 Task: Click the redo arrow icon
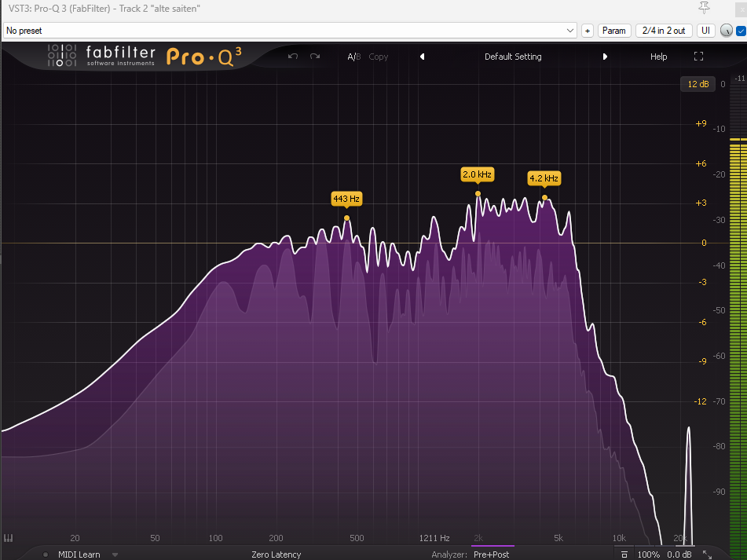[315, 57]
